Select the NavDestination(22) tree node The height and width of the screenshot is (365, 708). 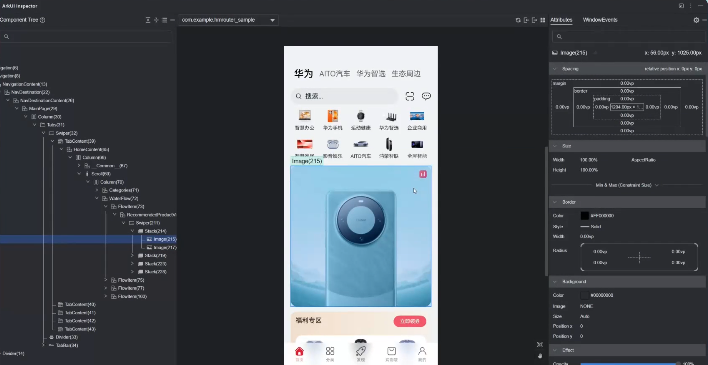(27, 92)
